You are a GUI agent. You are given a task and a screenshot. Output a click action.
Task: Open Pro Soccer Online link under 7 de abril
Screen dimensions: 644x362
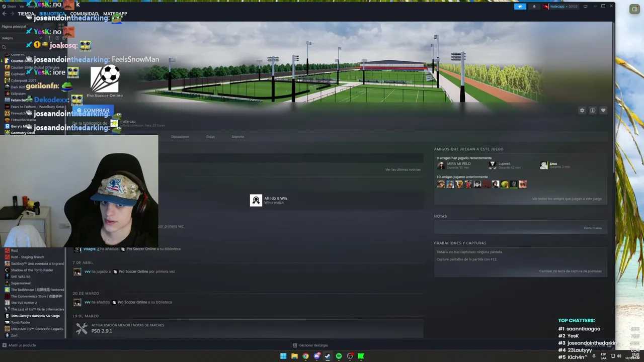pyautogui.click(x=133, y=271)
